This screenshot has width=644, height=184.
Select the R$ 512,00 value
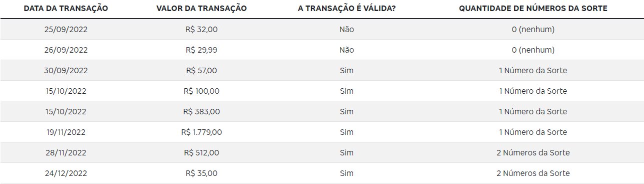tap(201, 153)
